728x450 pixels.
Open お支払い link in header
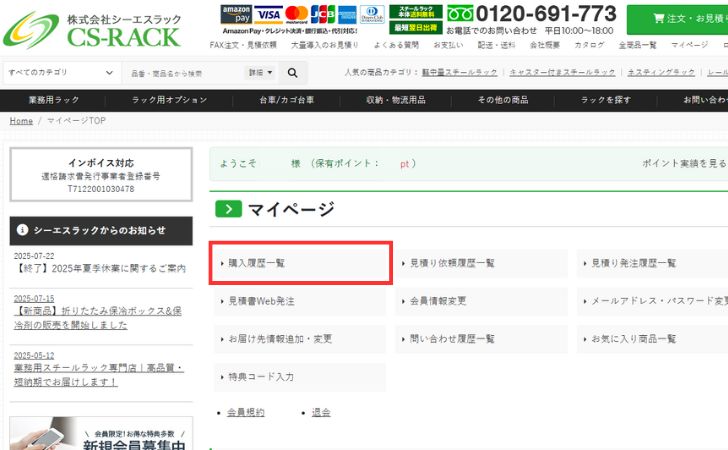pyautogui.click(x=448, y=45)
